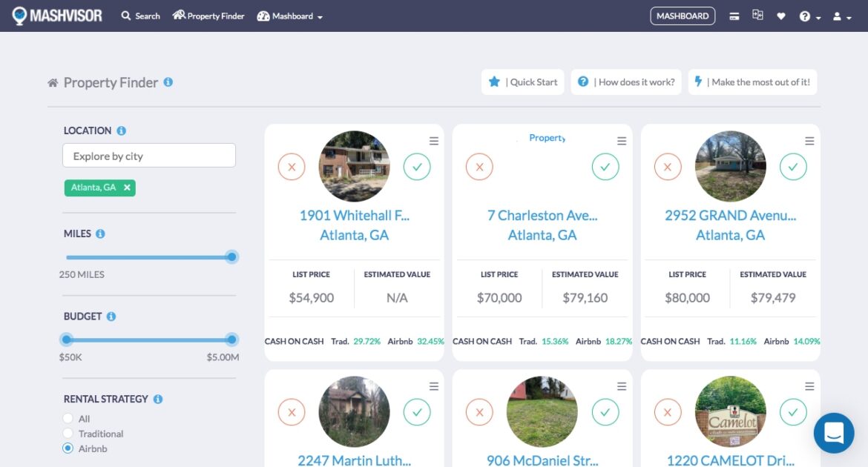Go to the Search menu item
The height and width of the screenshot is (467, 868).
(140, 16)
